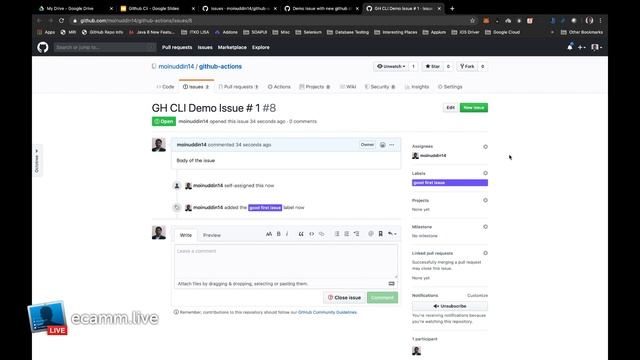Switch to the Wiki tab

click(x=348, y=87)
